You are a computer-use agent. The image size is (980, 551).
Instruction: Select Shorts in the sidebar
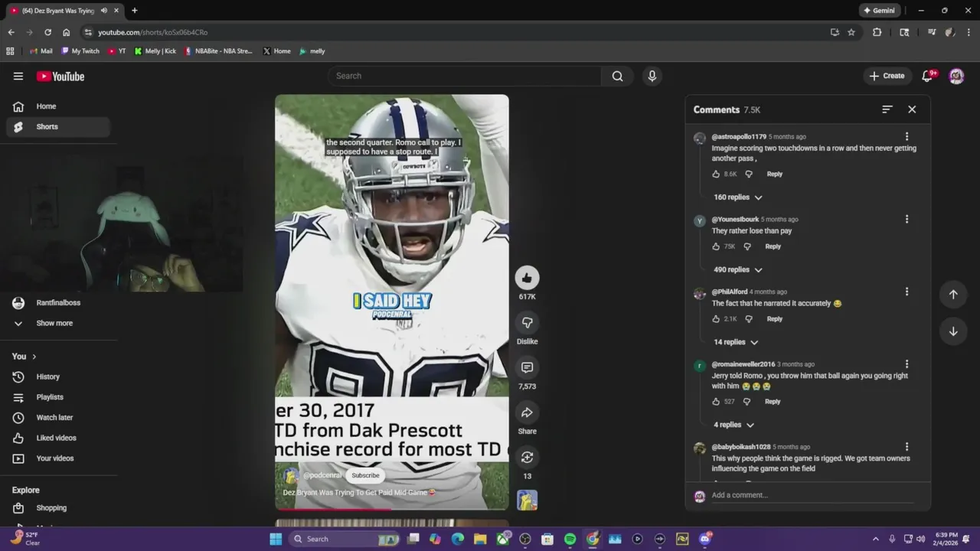coord(58,127)
